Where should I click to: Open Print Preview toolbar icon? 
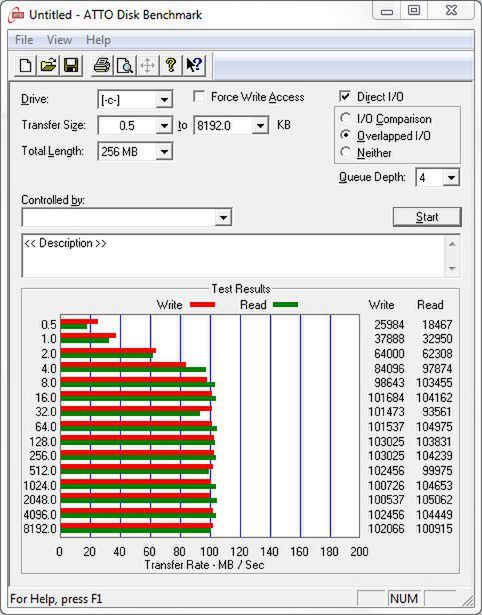click(x=125, y=65)
